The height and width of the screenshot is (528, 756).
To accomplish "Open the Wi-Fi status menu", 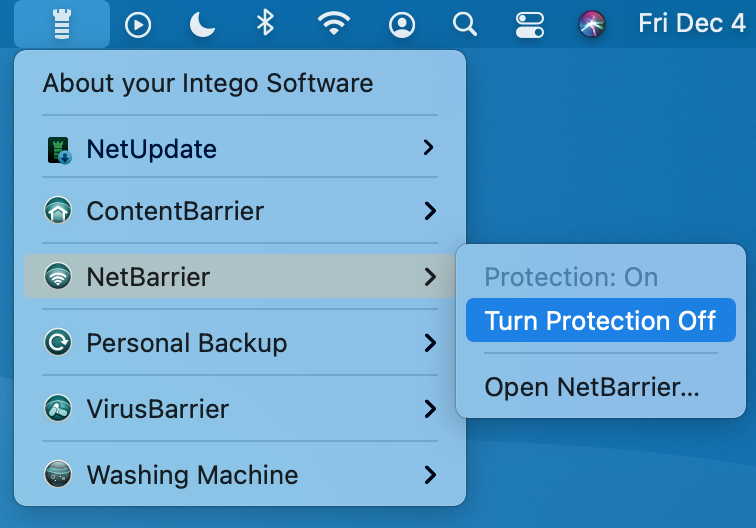I will [x=334, y=24].
